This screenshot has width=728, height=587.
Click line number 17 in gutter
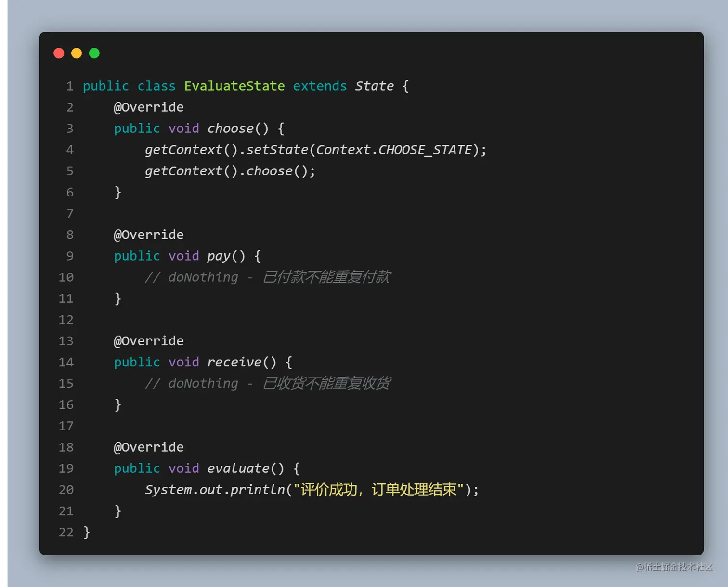pyautogui.click(x=66, y=426)
